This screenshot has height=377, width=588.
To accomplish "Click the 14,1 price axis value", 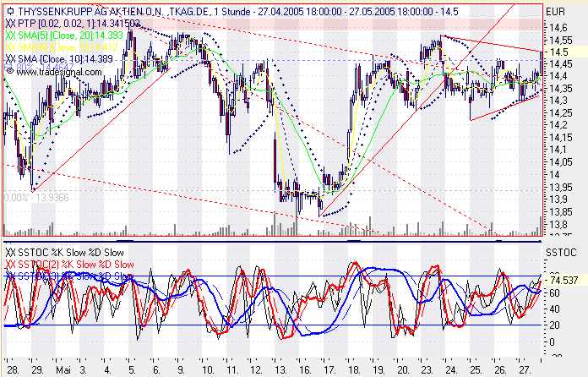I will [558, 150].
